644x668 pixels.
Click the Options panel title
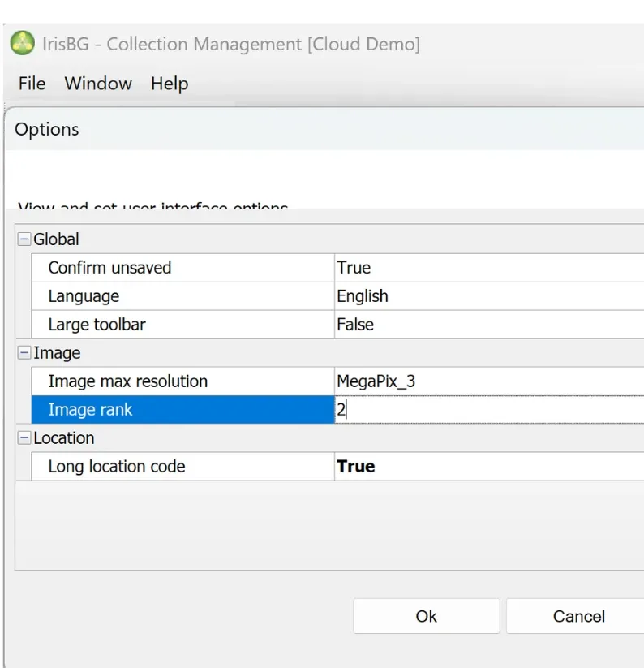tap(47, 130)
